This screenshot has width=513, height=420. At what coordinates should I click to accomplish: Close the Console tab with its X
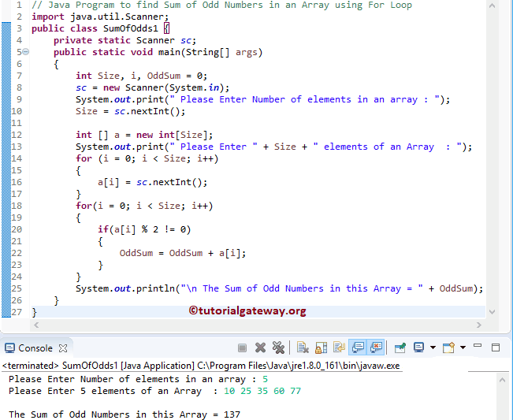tap(63, 348)
